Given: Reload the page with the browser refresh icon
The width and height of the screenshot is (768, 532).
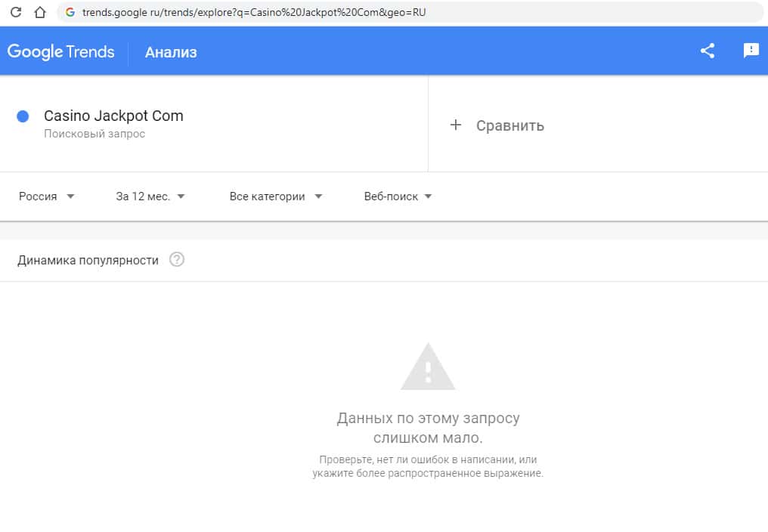Looking at the screenshot, I should coord(16,13).
